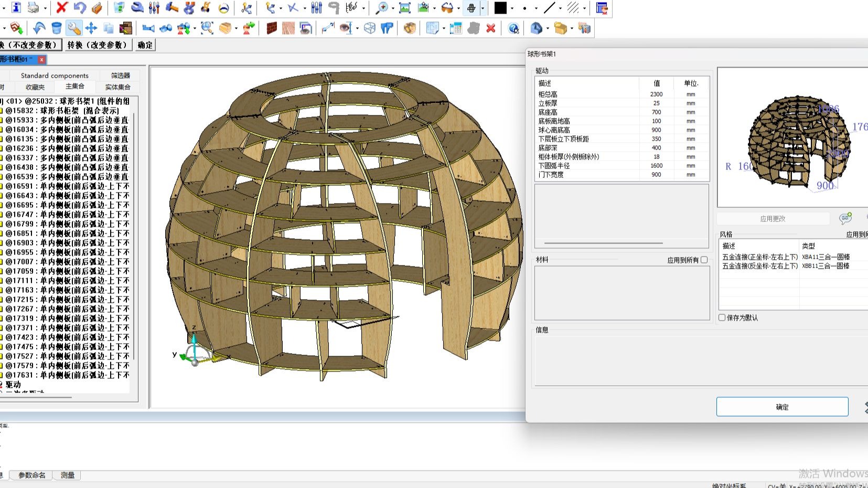Switch to the 实体集合 tab
Image resolution: width=868 pixels, height=488 pixels.
coord(117,87)
